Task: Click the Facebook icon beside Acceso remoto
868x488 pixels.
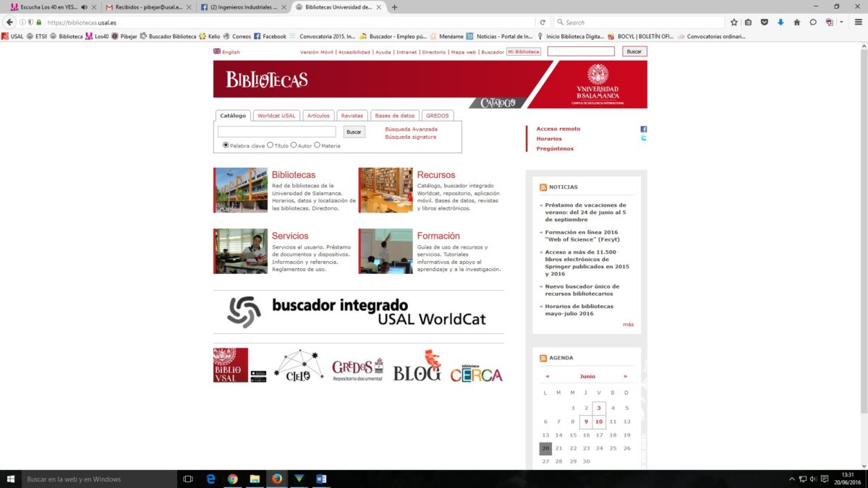Action: click(x=643, y=129)
